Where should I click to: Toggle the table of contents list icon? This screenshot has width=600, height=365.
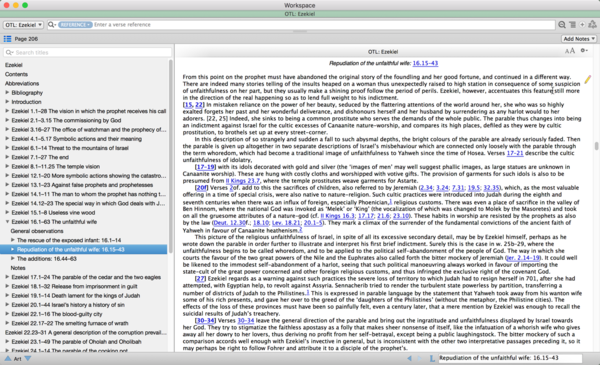coord(7,39)
